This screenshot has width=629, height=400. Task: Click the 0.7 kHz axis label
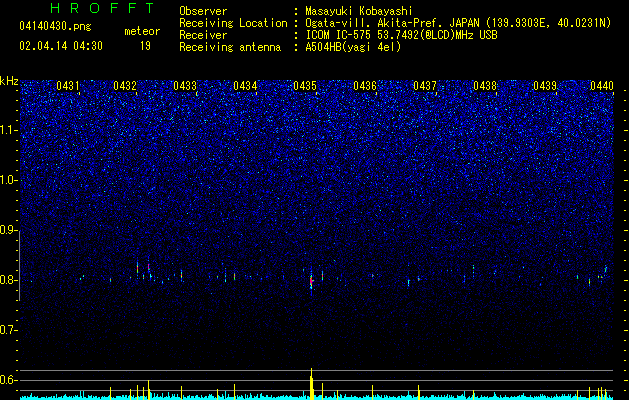[8, 330]
